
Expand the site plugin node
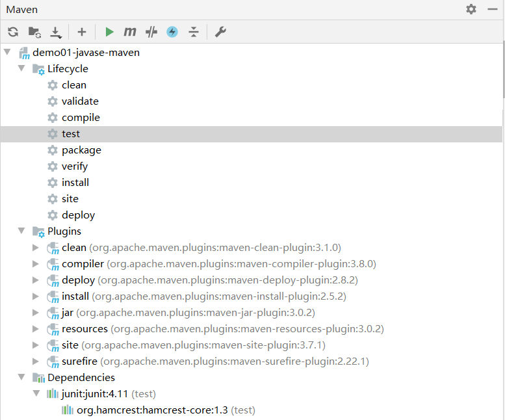(x=36, y=345)
